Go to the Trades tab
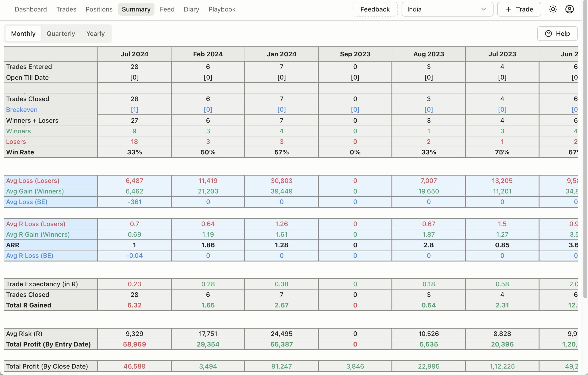 (66, 9)
